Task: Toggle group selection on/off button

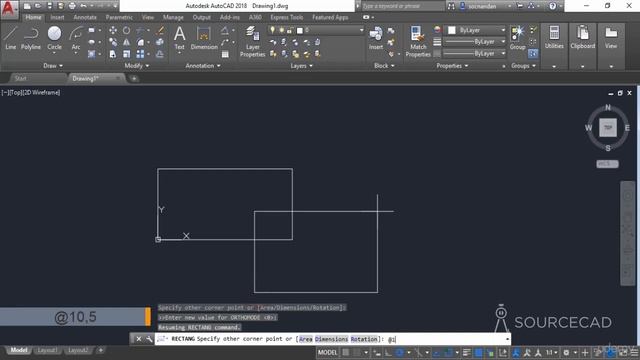Action: (x=533, y=53)
